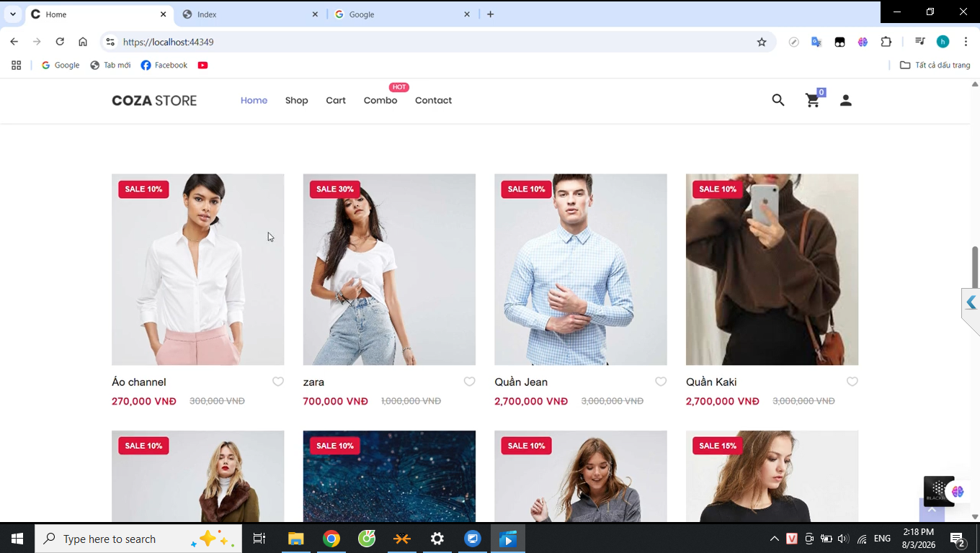Viewport: 980px width, 553px height.
Task: Click the 270,000 VNĐ price
Action: click(x=144, y=401)
